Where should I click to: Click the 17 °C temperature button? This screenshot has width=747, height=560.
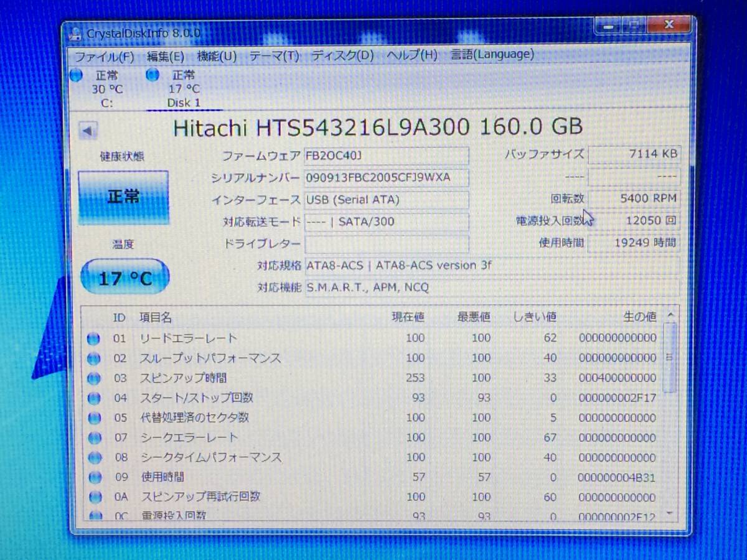(125, 277)
